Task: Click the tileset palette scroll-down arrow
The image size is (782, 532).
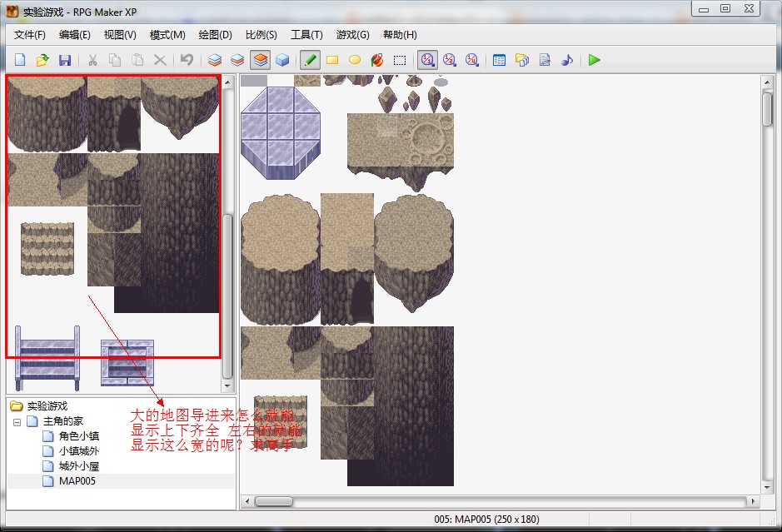Action: point(227,386)
